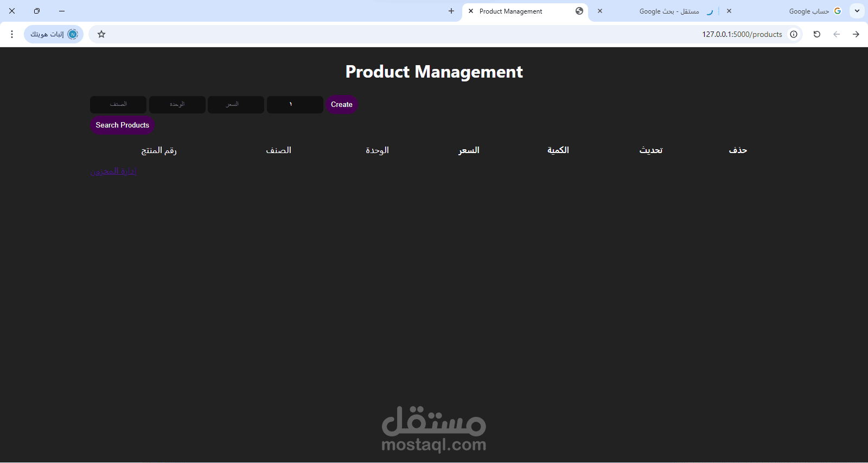Viewport: 868px width, 463px height.
Task: Focus the السعر input field
Action: pos(236,105)
